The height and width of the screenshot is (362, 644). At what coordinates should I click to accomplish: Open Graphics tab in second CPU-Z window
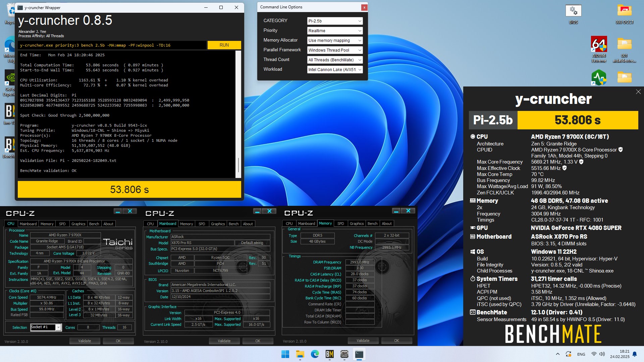218,224
